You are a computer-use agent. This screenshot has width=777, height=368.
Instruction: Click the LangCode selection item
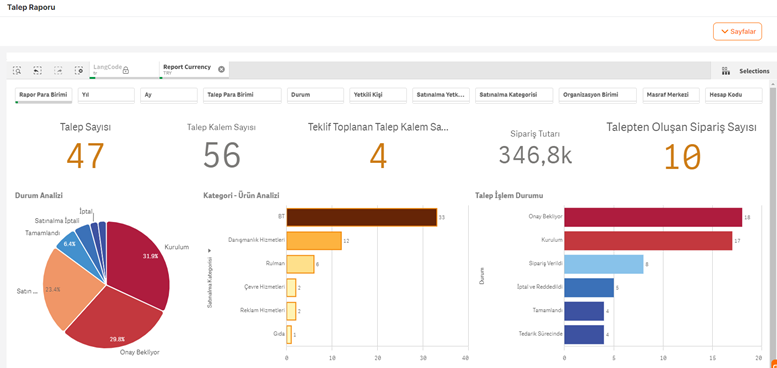124,70
